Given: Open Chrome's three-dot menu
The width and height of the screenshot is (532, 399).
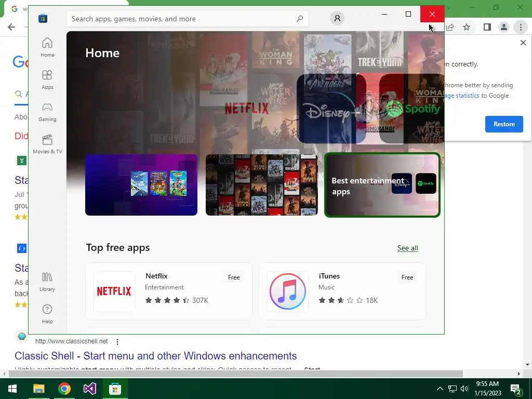Looking at the screenshot, I should 521,27.
